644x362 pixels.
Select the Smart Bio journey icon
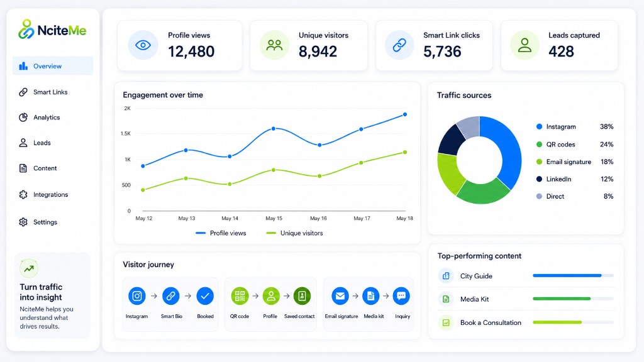coord(171,296)
